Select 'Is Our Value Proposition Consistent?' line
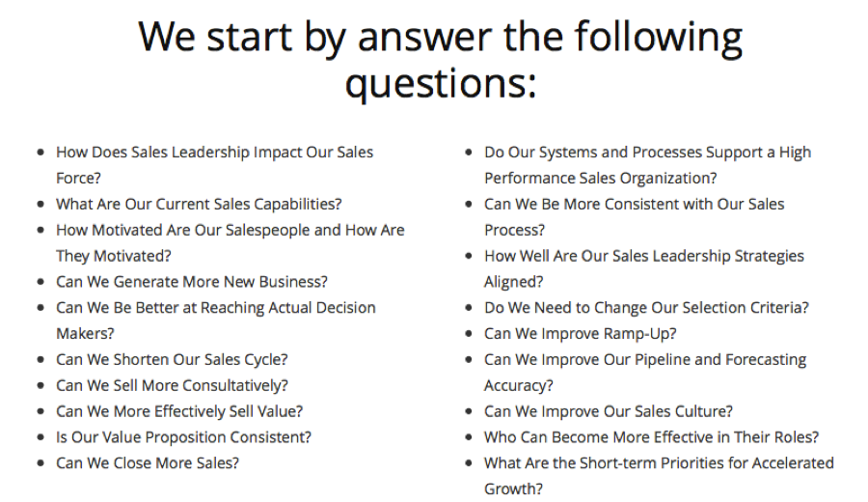The image size is (868, 502). pos(183,437)
